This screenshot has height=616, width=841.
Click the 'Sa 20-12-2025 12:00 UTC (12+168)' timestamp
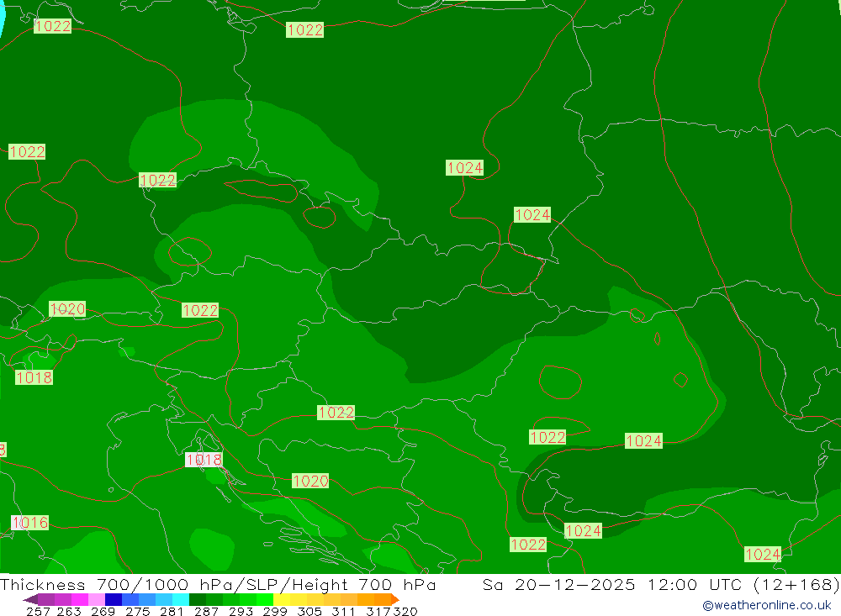click(661, 585)
